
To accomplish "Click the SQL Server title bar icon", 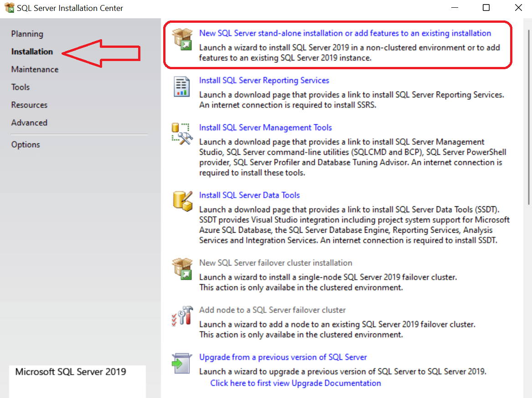I will 9,7.
